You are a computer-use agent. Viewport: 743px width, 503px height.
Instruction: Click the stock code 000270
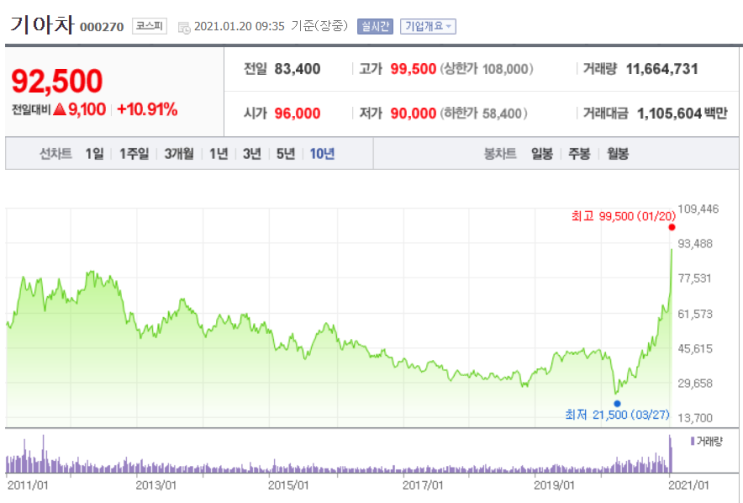click(102, 27)
